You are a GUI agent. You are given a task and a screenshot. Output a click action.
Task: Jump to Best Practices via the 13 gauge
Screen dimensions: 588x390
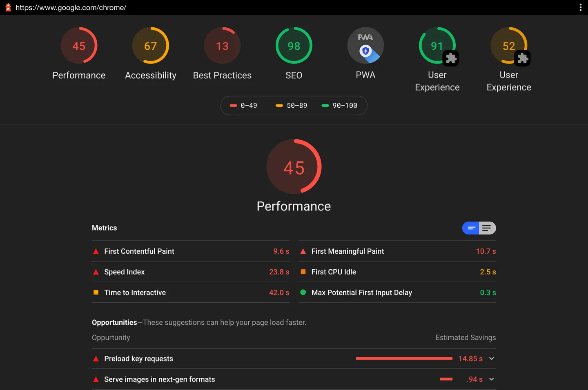pyautogui.click(x=222, y=45)
